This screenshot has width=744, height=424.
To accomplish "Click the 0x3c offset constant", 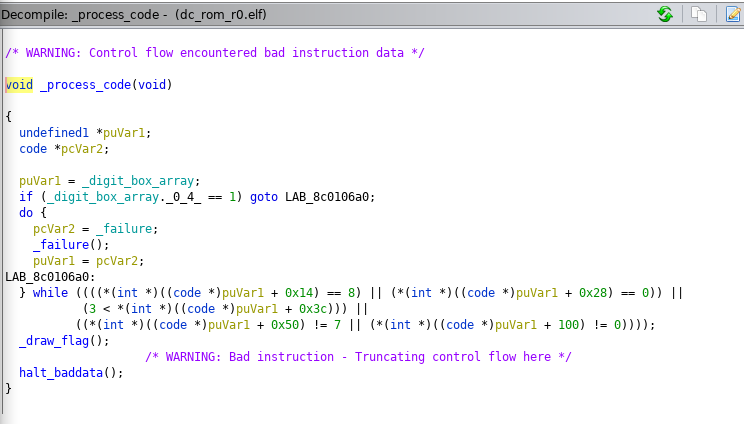I will pos(313,309).
